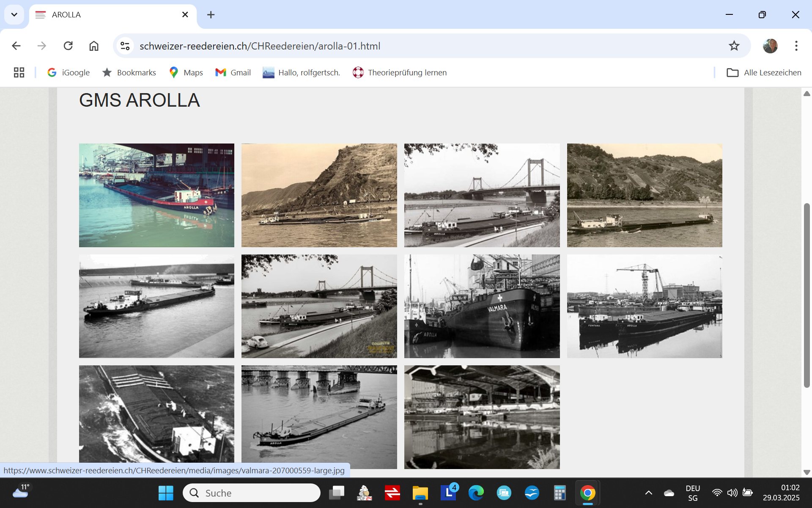812x508 pixels.
Task: Open Theorieprüfung lernen bookmark
Action: pos(400,72)
